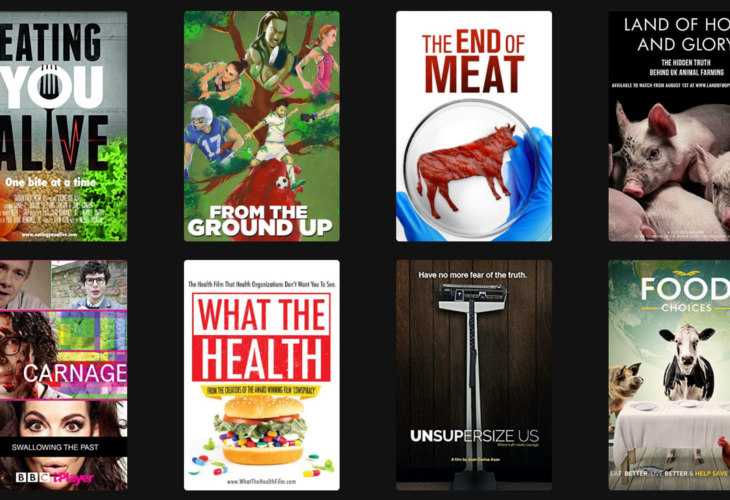Select The End of Meat poster
The height and width of the screenshot is (500, 730).
point(474,126)
